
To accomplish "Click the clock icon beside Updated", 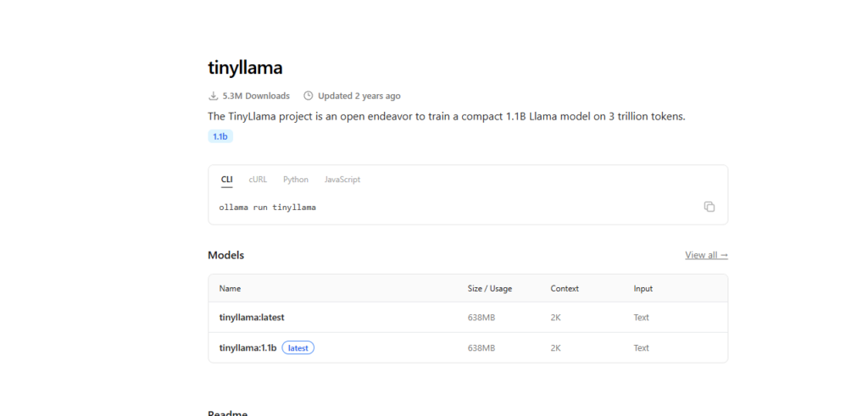I will 309,96.
